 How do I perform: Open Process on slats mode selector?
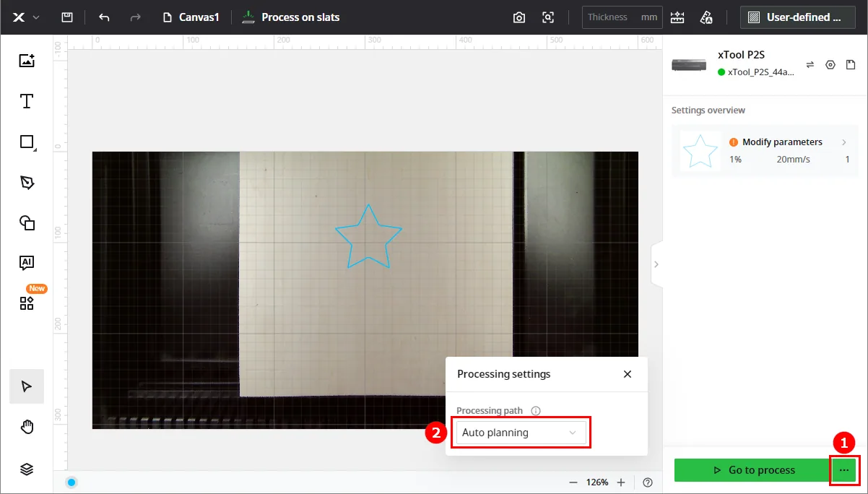point(290,17)
